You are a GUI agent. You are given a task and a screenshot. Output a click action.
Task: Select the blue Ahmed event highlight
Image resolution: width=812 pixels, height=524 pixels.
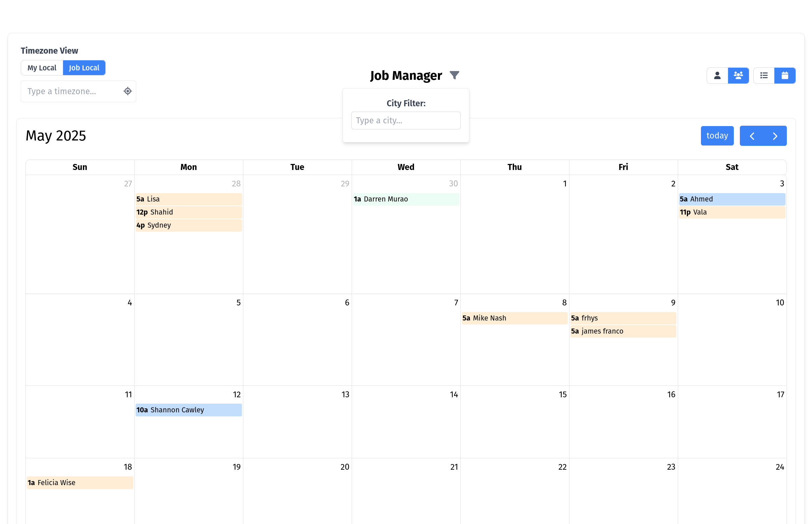[x=732, y=199]
